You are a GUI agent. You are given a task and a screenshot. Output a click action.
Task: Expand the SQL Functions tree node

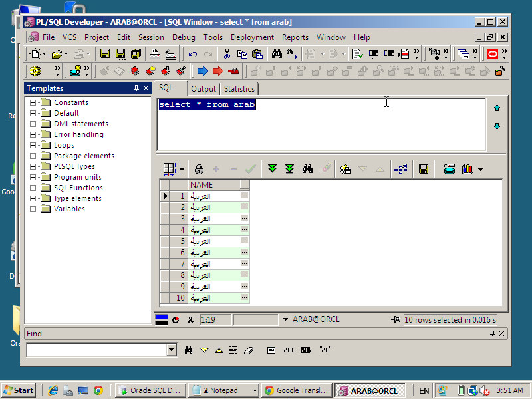33,187
